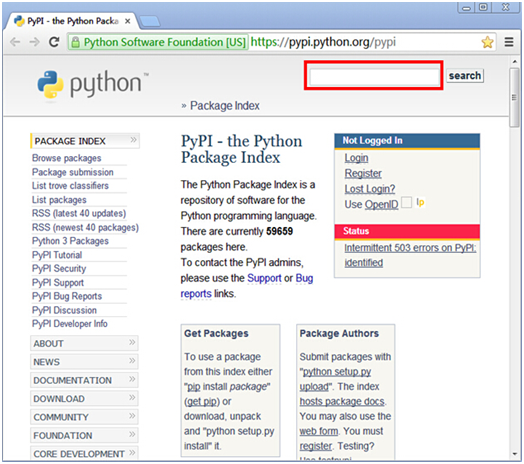Click the browser back arrow
The height and width of the screenshot is (464, 524).
pyautogui.click(x=15, y=42)
